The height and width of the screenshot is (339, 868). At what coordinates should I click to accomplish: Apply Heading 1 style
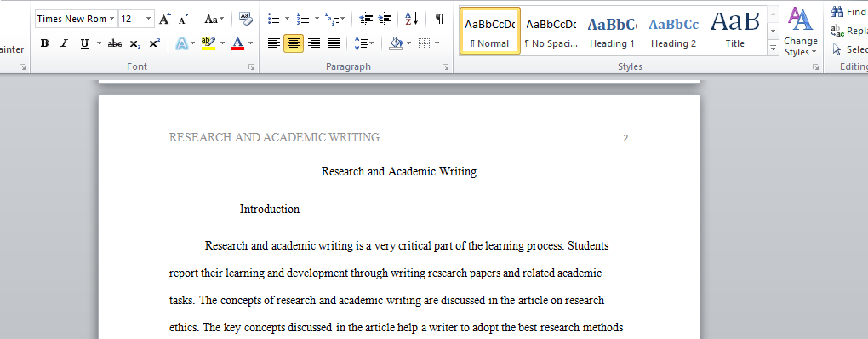pyautogui.click(x=612, y=31)
